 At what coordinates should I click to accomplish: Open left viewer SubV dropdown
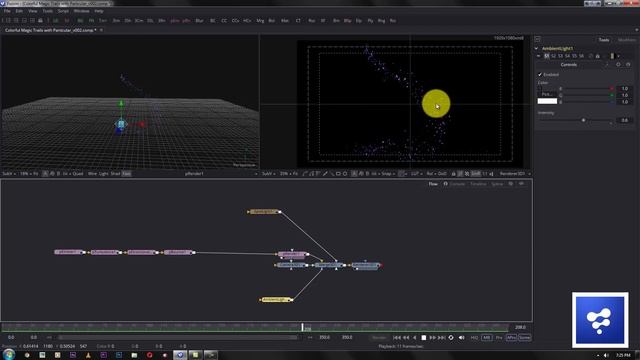(9, 173)
